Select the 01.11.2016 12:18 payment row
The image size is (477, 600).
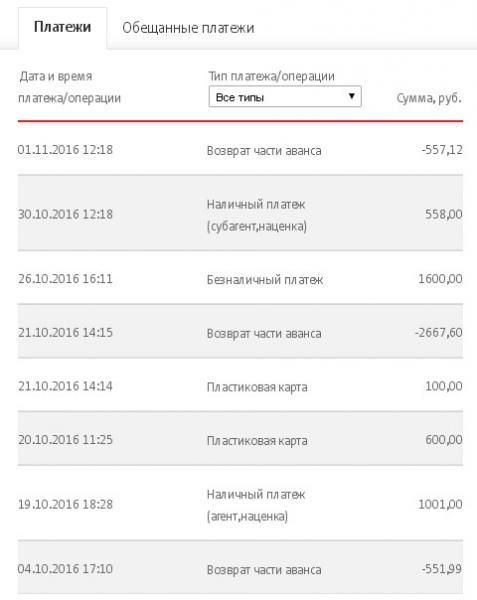[240, 150]
